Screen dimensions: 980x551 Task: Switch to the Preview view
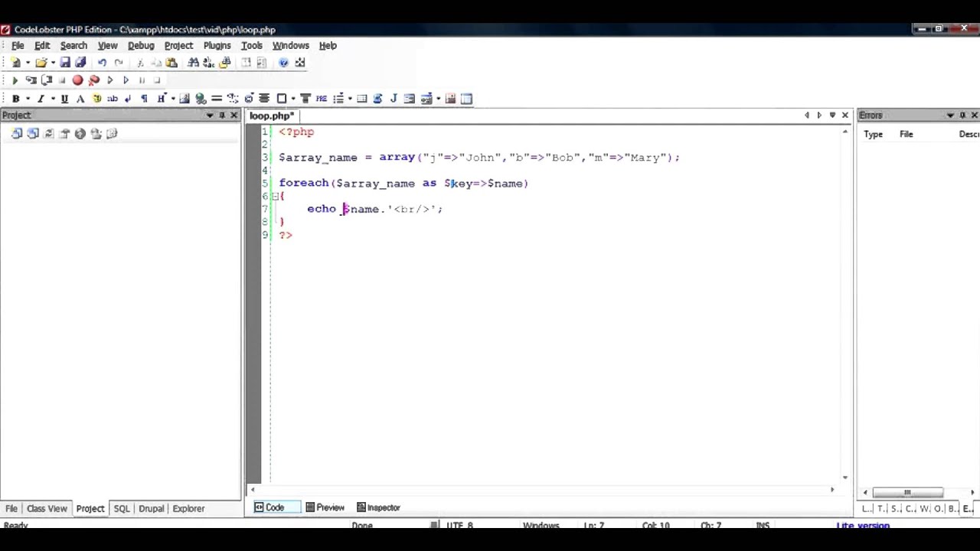tap(325, 507)
